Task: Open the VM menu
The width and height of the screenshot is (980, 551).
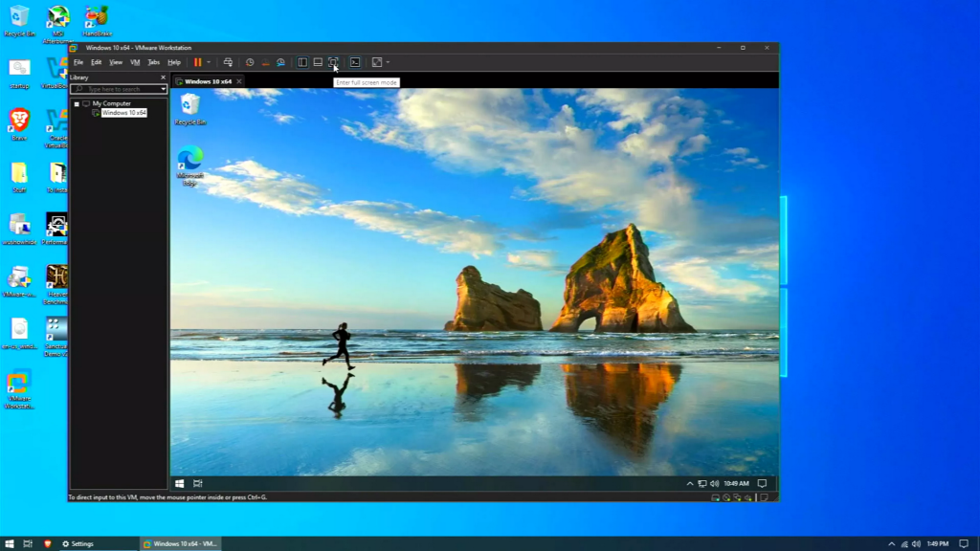Action: point(135,62)
